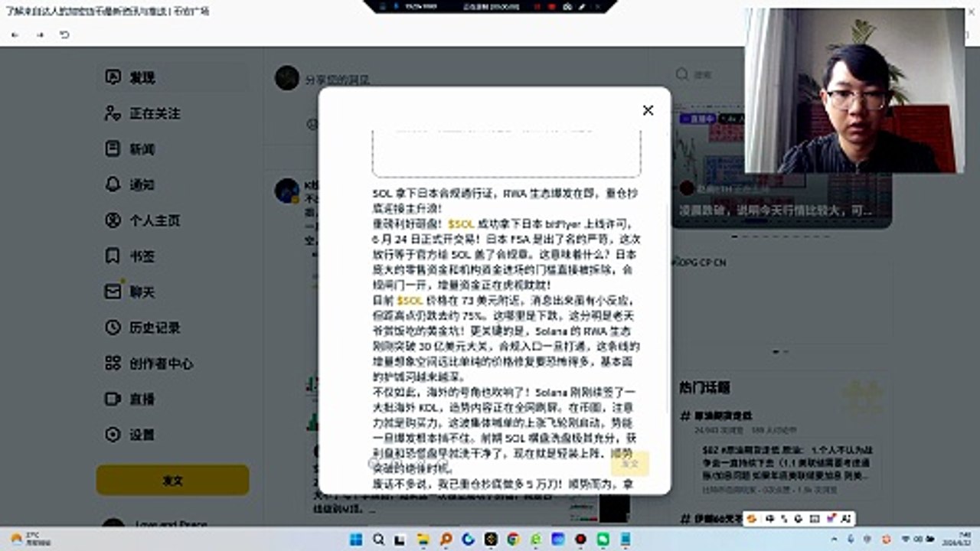Click the yellow 发文 button in sidebar
The height and width of the screenshot is (551, 980).
(172, 480)
